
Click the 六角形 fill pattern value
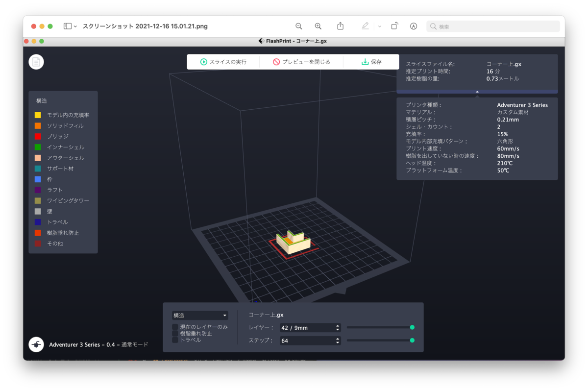(505, 141)
